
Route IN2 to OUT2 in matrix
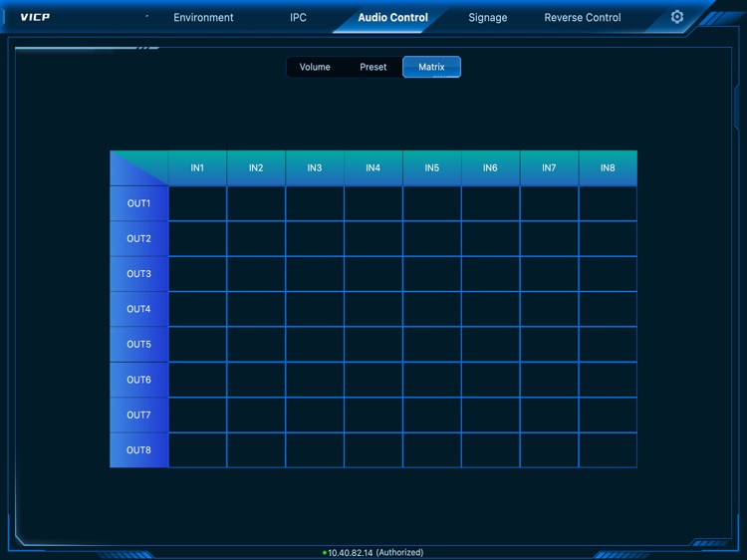(x=256, y=239)
